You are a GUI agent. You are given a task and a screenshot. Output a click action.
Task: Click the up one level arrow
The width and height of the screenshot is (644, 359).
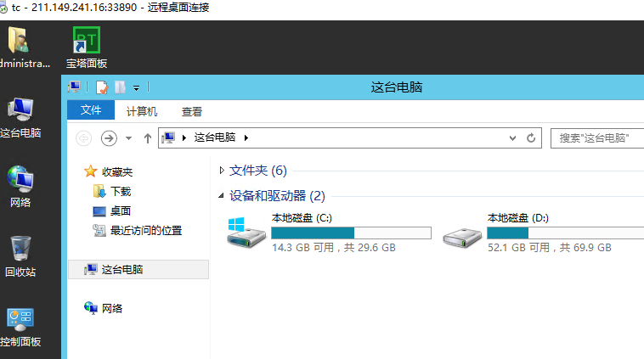(x=148, y=137)
